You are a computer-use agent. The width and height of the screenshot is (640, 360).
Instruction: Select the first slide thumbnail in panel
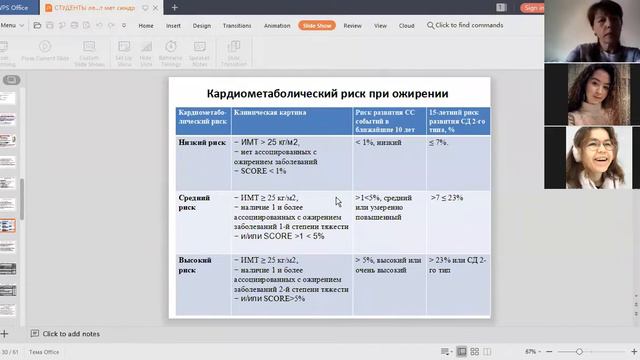8,98
